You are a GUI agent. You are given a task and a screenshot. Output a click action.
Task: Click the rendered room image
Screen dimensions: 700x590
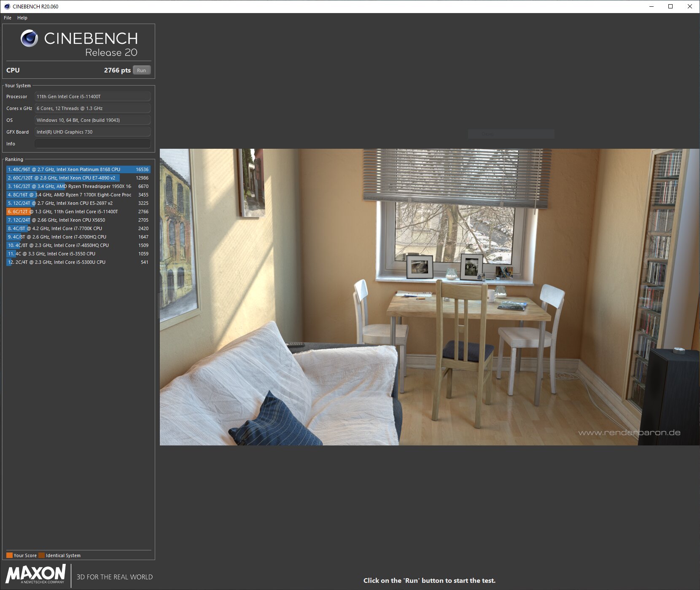[x=429, y=297]
